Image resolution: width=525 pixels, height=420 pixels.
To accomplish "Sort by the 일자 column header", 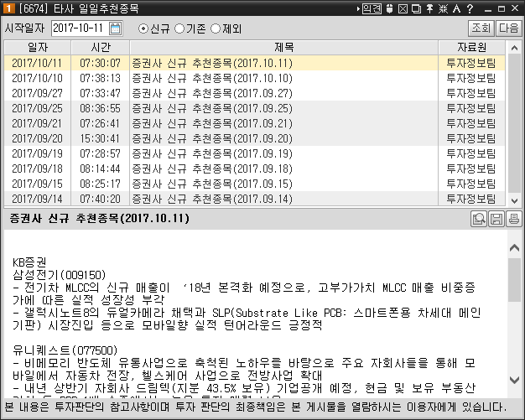I will [x=38, y=47].
